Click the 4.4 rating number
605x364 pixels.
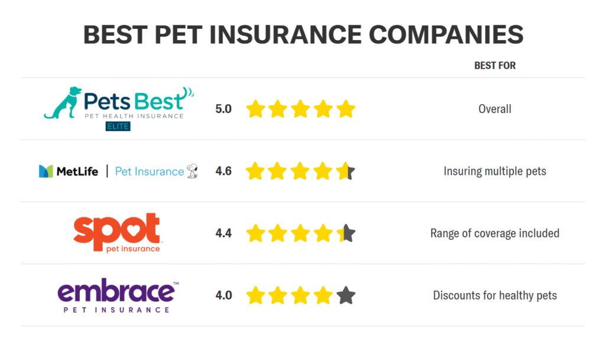click(223, 233)
